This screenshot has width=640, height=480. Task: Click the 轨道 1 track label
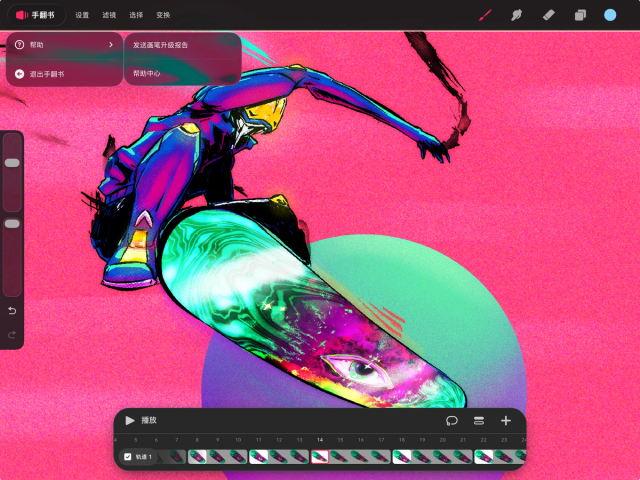tap(143, 457)
